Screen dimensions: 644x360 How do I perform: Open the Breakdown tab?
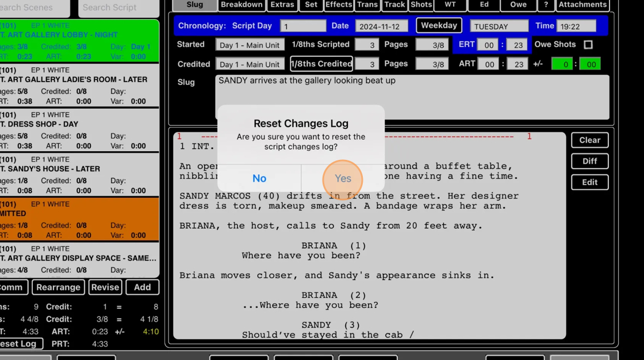point(241,5)
